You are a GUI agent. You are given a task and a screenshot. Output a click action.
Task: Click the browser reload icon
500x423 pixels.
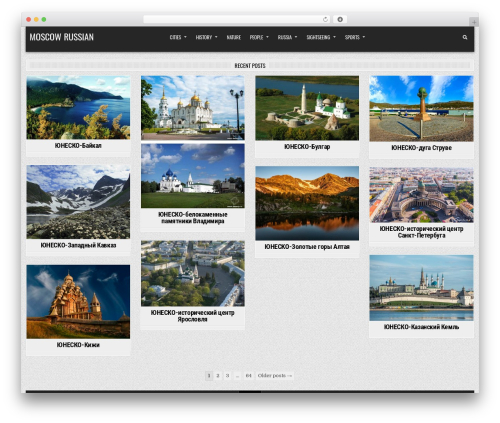pyautogui.click(x=325, y=19)
